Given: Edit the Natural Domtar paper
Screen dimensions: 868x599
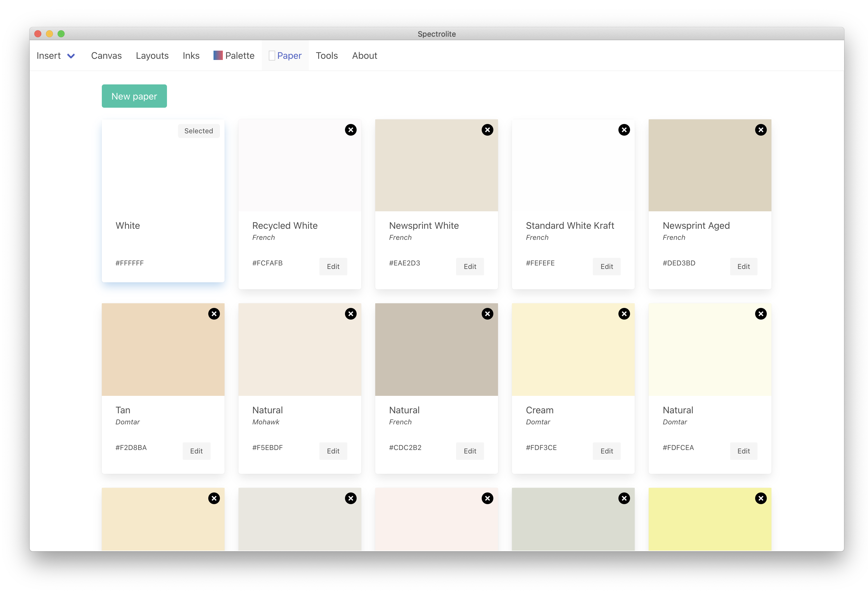Looking at the screenshot, I should tap(743, 451).
